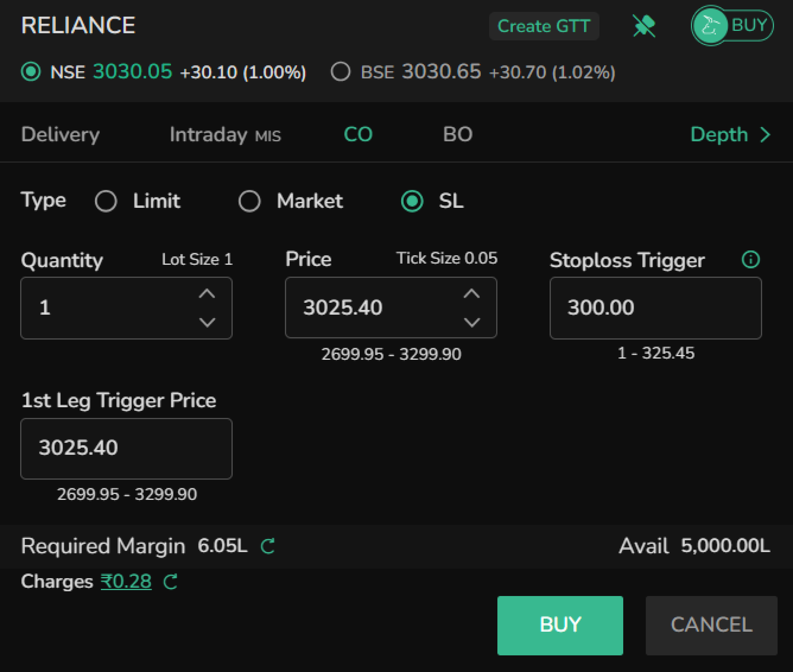Click the Create GTT button
Viewport: 793px width, 672px height.
(544, 26)
